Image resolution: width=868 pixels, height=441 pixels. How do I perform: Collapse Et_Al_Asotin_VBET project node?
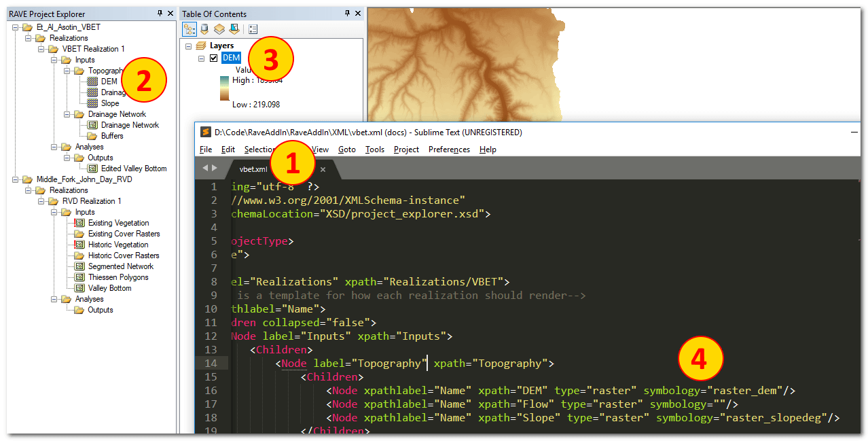[x=15, y=27]
